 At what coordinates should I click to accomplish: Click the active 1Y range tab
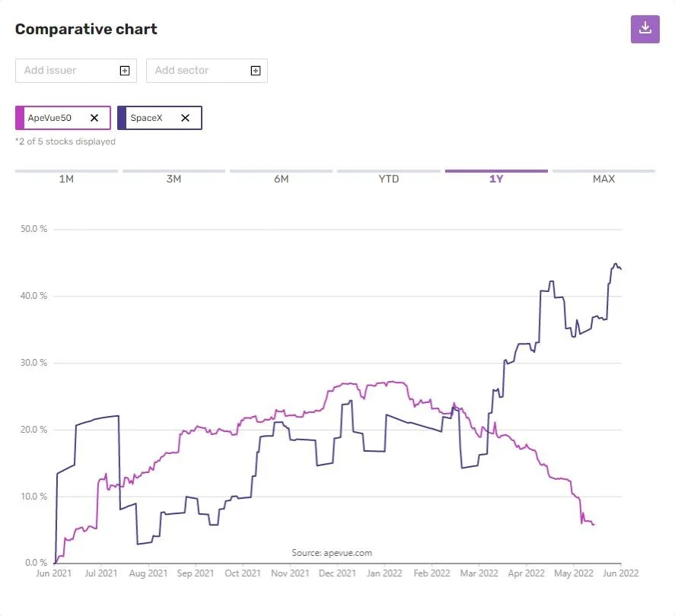[x=496, y=179]
